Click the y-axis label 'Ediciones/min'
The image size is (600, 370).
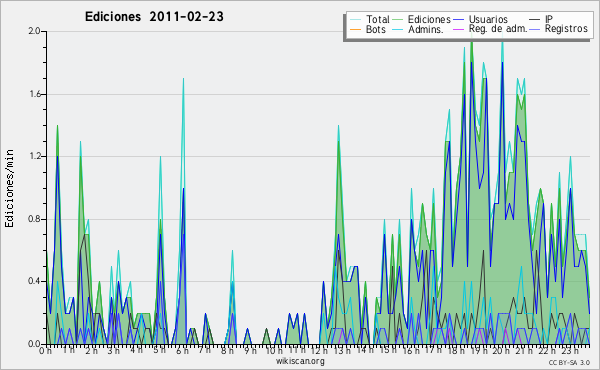(x=9, y=188)
